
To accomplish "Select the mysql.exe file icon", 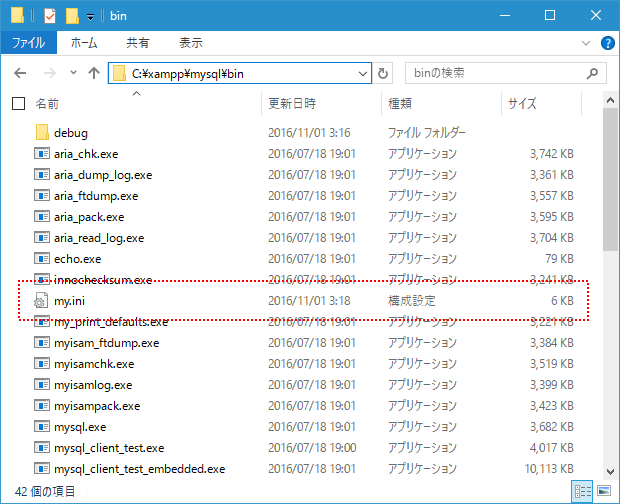I will click(x=42, y=427).
